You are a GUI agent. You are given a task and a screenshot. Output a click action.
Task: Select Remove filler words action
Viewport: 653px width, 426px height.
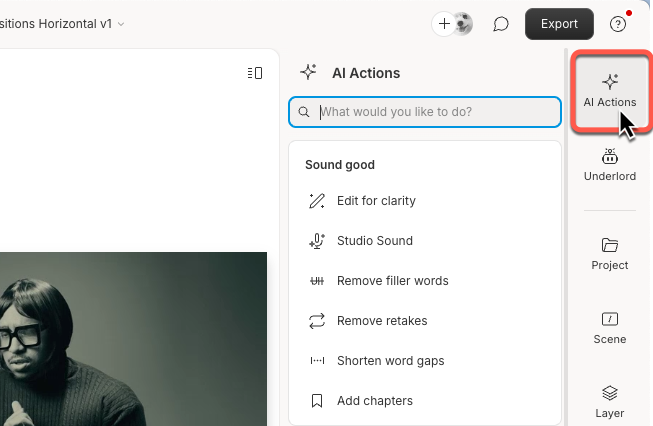[425, 281]
